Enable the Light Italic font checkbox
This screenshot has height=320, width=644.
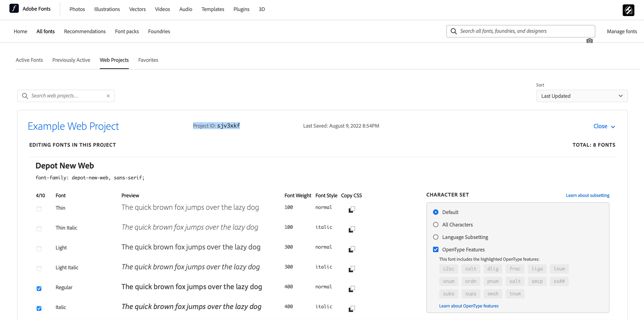pyautogui.click(x=39, y=269)
